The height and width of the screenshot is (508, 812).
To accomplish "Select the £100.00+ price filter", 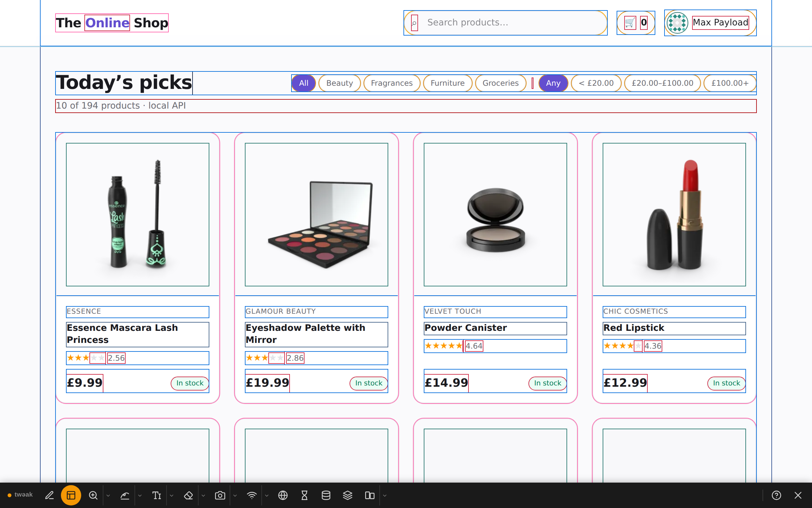I will pyautogui.click(x=730, y=83).
